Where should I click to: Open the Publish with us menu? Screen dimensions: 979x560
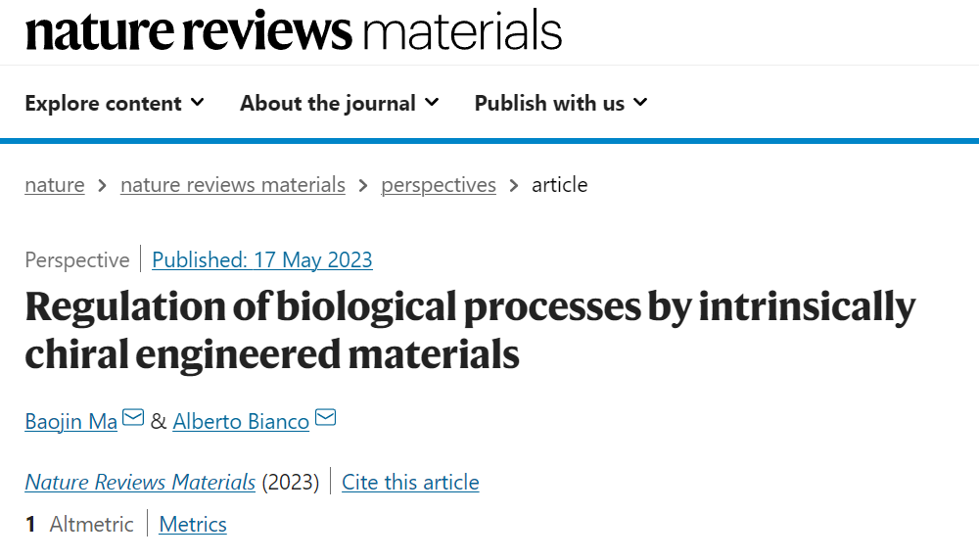click(x=561, y=103)
